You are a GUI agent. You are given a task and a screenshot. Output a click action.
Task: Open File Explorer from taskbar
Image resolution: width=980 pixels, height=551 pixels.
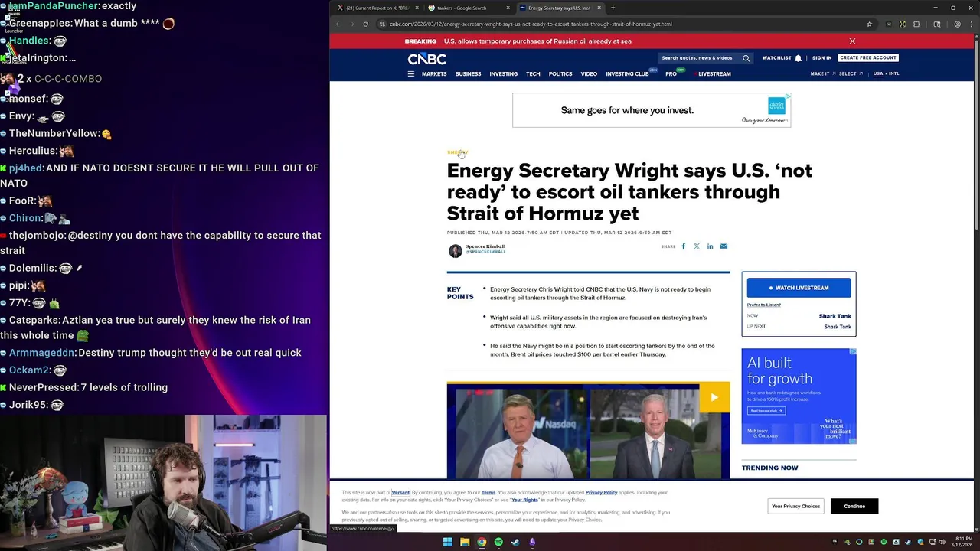(465, 543)
